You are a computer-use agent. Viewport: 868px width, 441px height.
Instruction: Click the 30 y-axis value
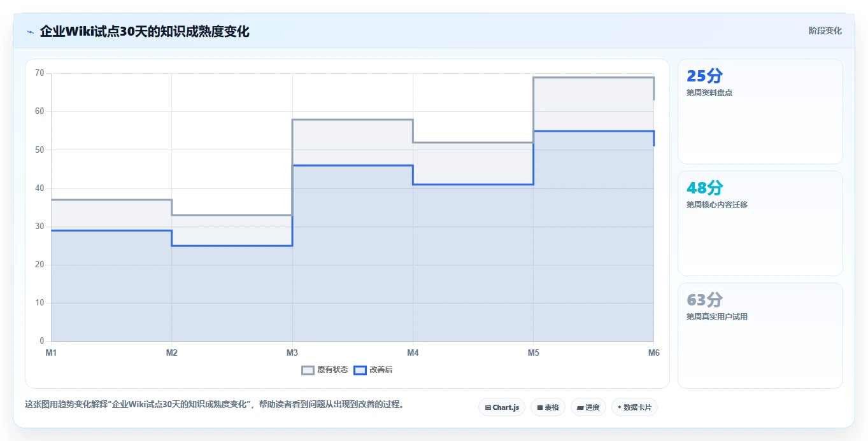[39, 227]
